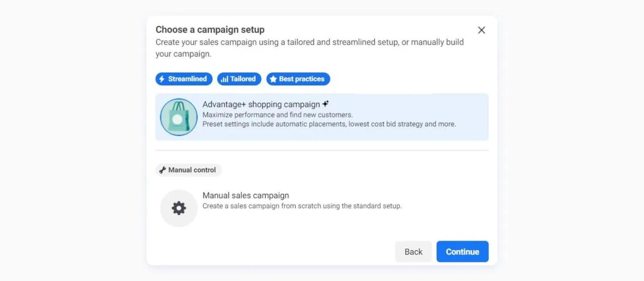
Task: Click the Manual sales campaign title
Action: point(246,195)
